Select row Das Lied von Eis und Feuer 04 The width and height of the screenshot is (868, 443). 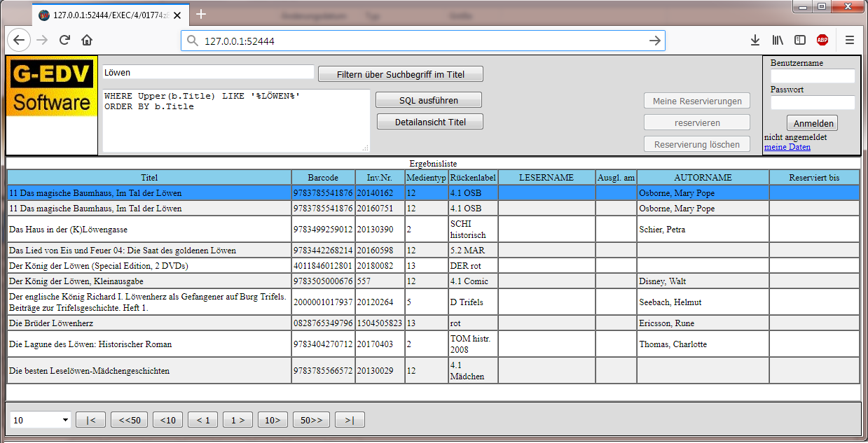point(433,250)
